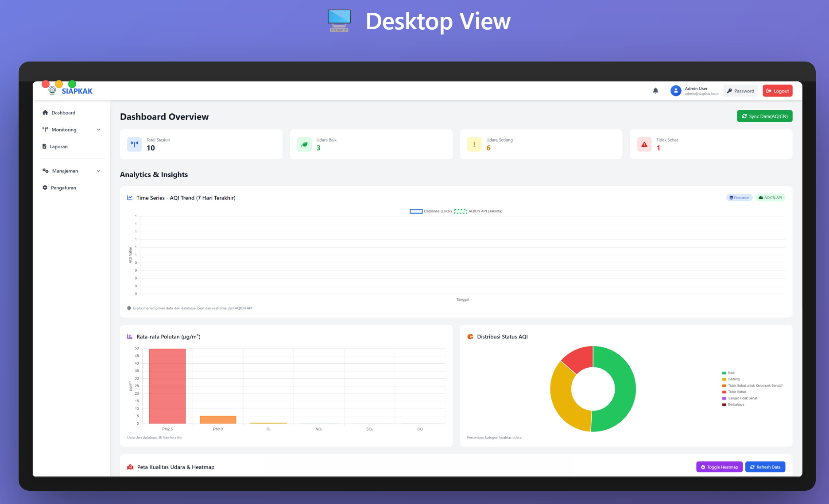The width and height of the screenshot is (829, 504).
Task: Toggle AQICN API (Jakarta) series in legend
Action: coord(478,211)
